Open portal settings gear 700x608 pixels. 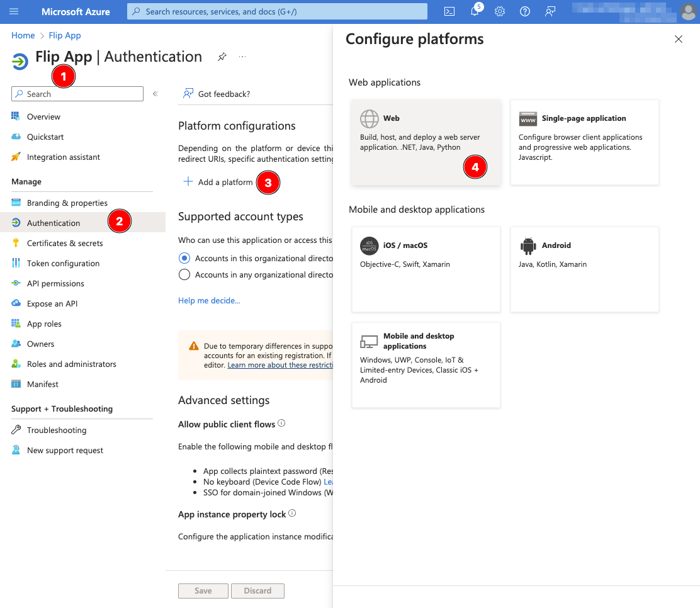coord(500,11)
